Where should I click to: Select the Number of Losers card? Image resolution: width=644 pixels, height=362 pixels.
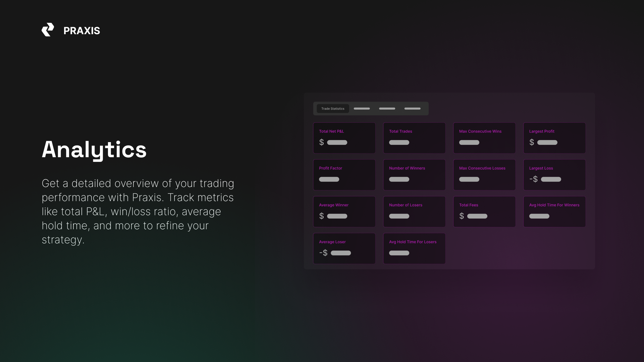click(x=414, y=212)
